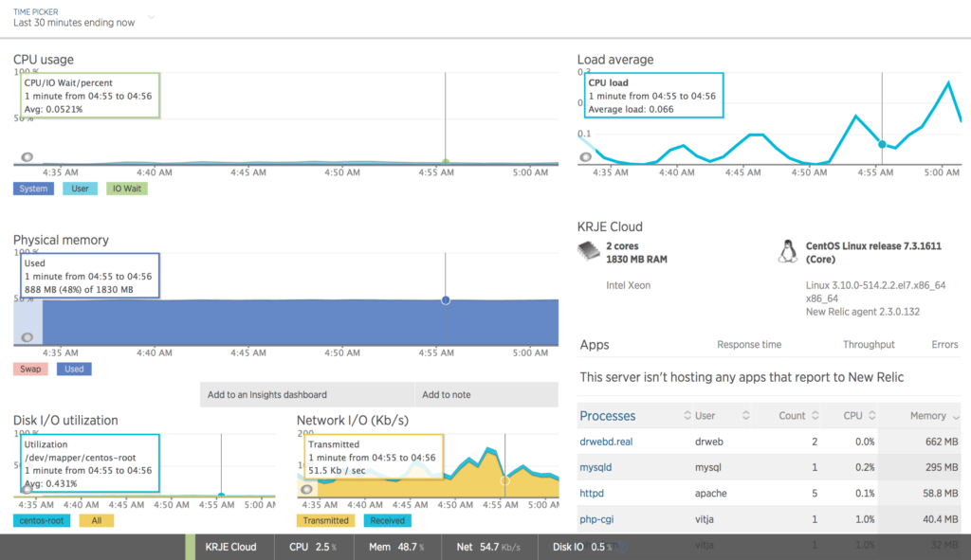Image resolution: width=971 pixels, height=560 pixels.
Task: Click Add to an Insights dashboard
Action: point(306,395)
